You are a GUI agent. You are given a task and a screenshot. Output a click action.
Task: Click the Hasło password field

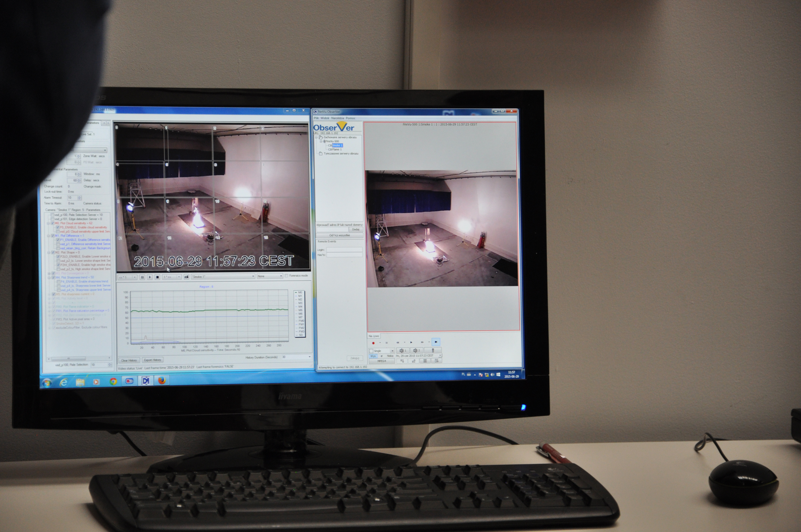click(344, 255)
